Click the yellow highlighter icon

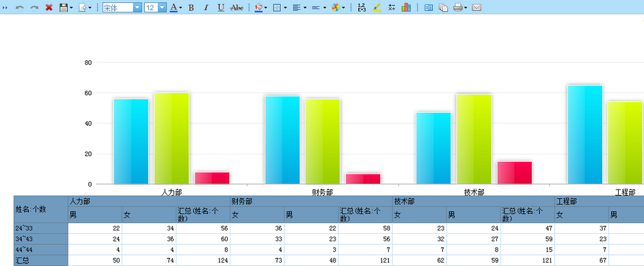[x=377, y=8]
